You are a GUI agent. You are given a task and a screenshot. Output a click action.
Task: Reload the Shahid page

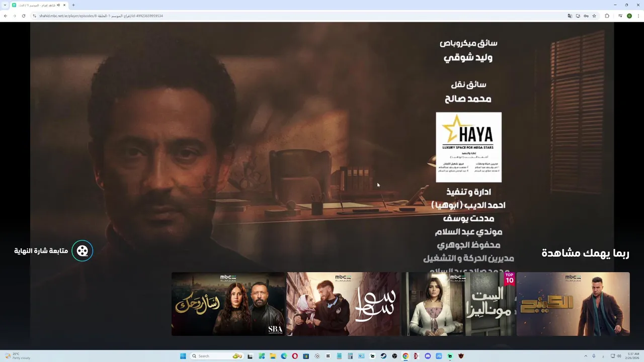pyautogui.click(x=24, y=16)
